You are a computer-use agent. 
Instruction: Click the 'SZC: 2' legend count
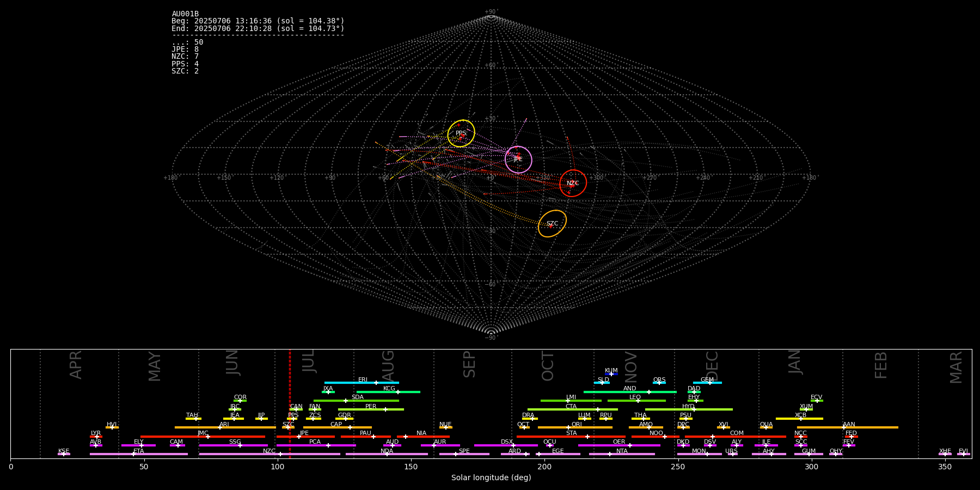point(185,71)
